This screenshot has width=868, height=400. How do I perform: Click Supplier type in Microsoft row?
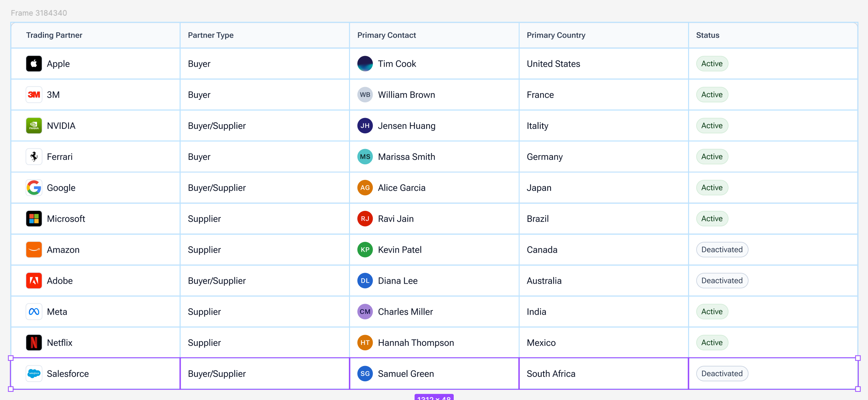[x=204, y=218]
